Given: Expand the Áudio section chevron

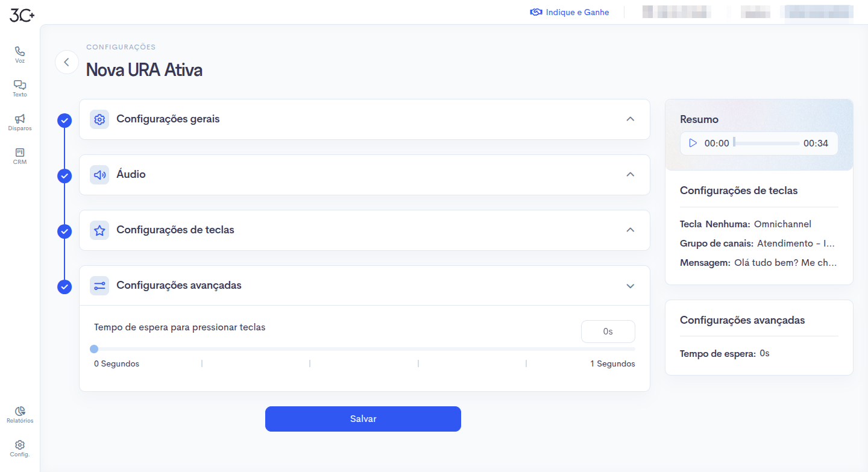Looking at the screenshot, I should pos(631,175).
